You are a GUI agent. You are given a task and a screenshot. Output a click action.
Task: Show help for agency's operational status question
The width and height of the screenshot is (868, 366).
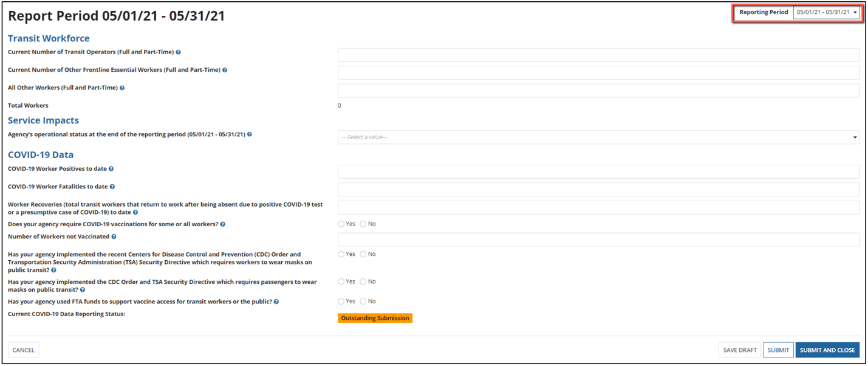tap(250, 134)
